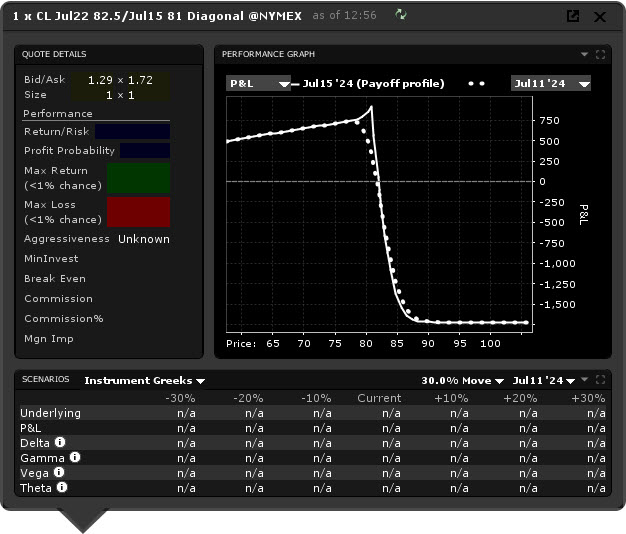Image resolution: width=626 pixels, height=534 pixels.
Task: Open the Performance Graph panel options arrow
Action: (x=584, y=54)
